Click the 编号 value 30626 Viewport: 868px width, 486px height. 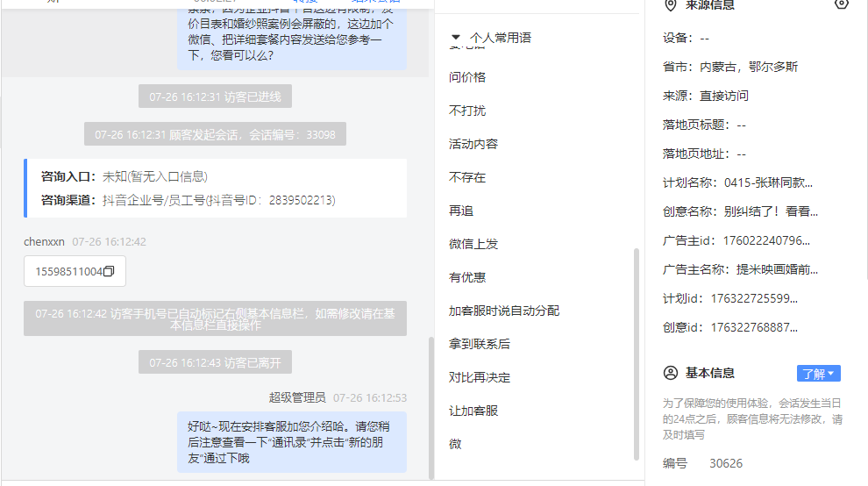(726, 463)
